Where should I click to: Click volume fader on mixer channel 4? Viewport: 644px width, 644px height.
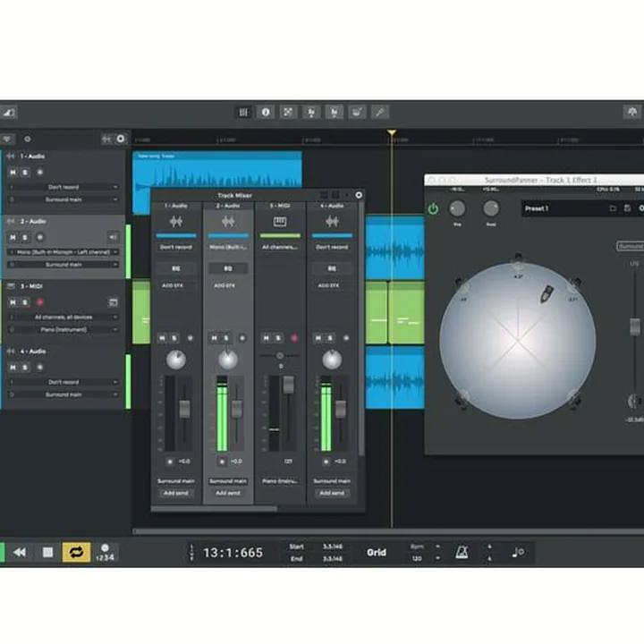pos(341,409)
